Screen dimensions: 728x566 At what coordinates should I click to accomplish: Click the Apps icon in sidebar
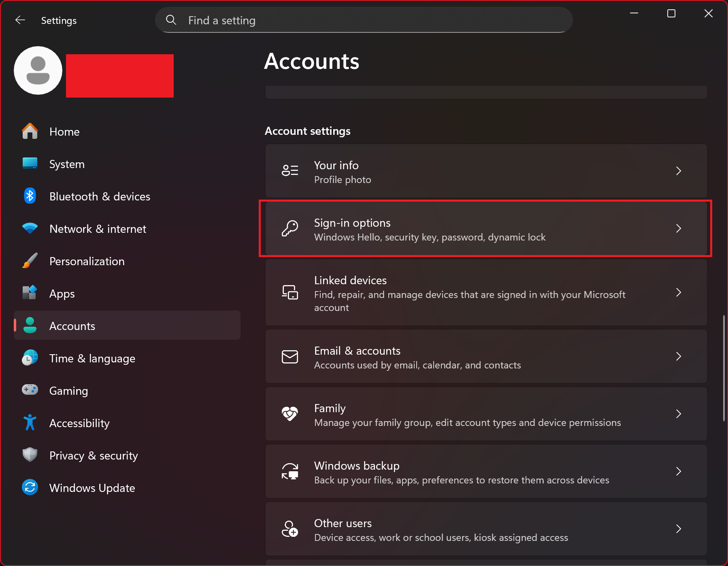[x=30, y=293]
